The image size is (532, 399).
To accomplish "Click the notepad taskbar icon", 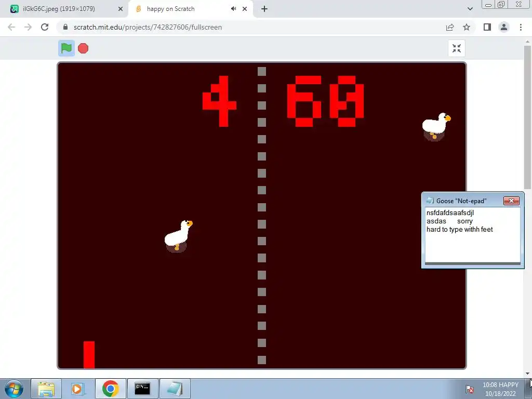I will click(175, 389).
